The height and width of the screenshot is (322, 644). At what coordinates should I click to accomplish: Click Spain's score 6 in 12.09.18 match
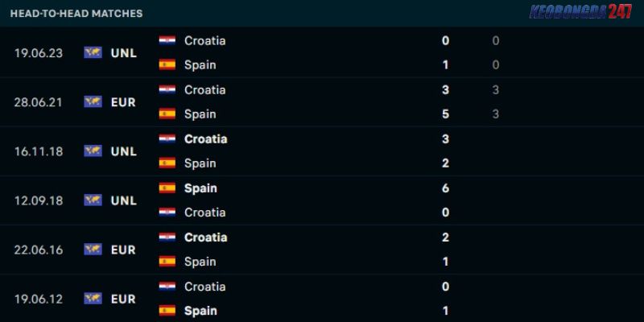coord(446,188)
